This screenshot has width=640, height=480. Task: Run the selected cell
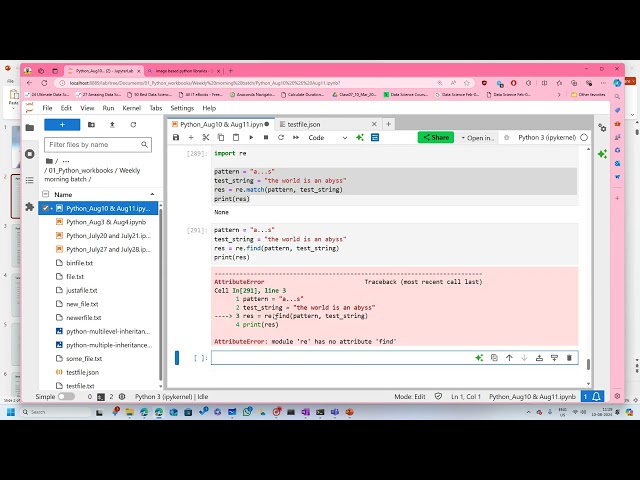(x=251, y=138)
